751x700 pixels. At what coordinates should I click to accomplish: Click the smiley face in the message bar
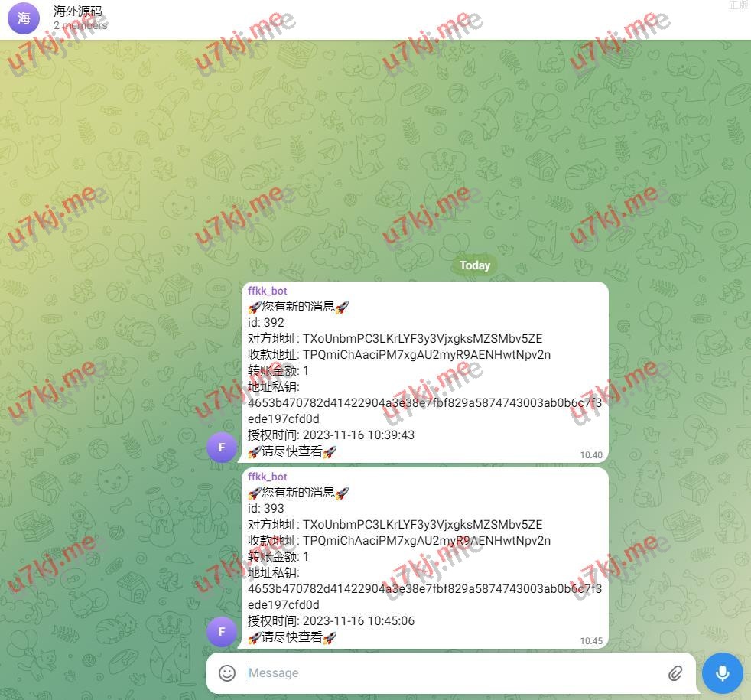(x=226, y=673)
